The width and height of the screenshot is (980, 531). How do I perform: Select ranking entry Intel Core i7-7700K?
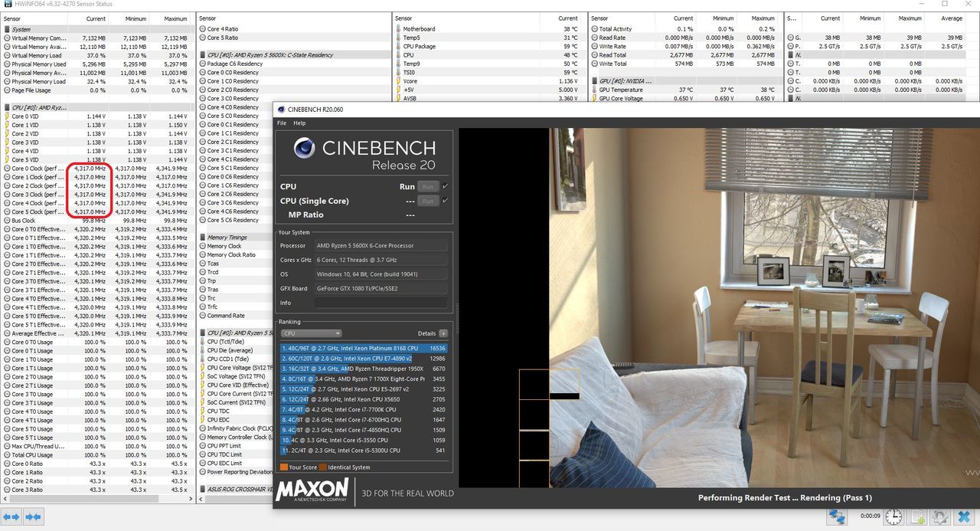(x=364, y=410)
